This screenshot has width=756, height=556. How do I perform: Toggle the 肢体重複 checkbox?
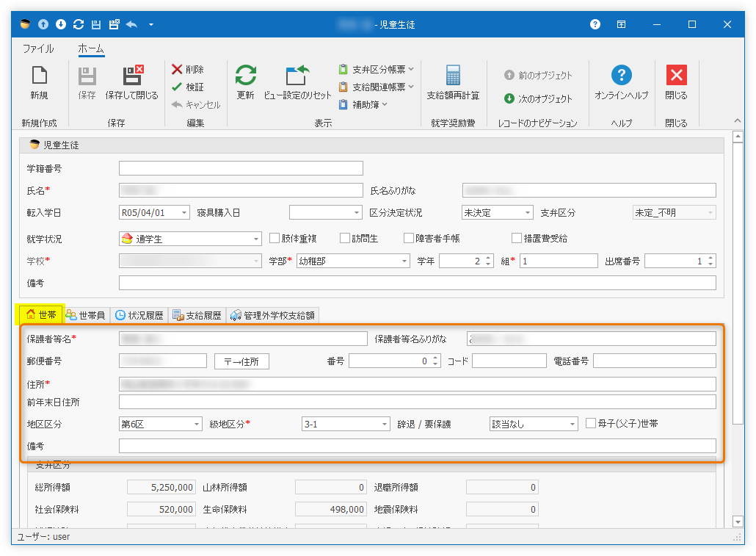(275, 238)
